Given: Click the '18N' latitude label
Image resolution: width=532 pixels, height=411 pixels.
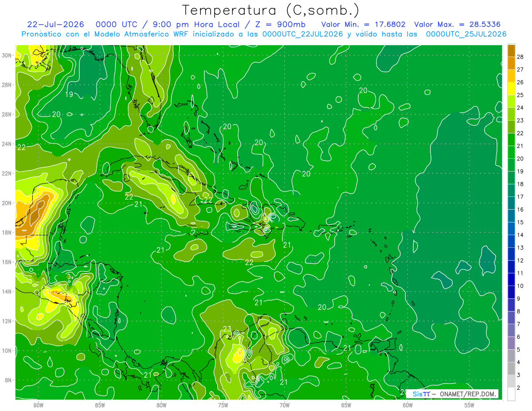Looking at the screenshot, I should [7, 232].
